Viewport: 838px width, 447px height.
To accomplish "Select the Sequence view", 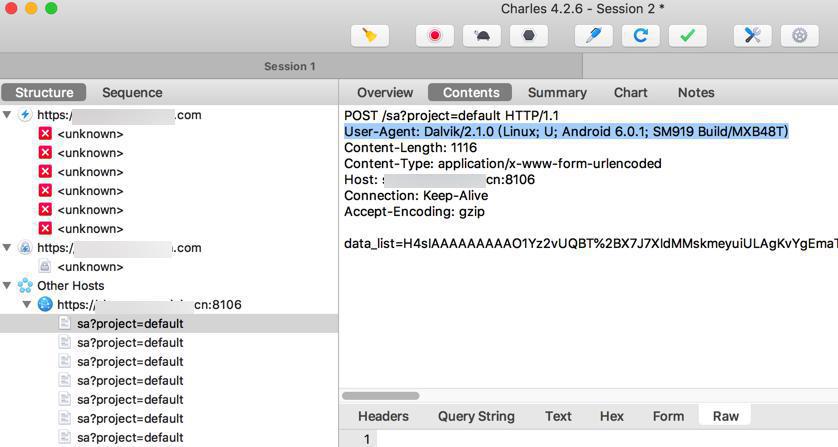I will 132,93.
